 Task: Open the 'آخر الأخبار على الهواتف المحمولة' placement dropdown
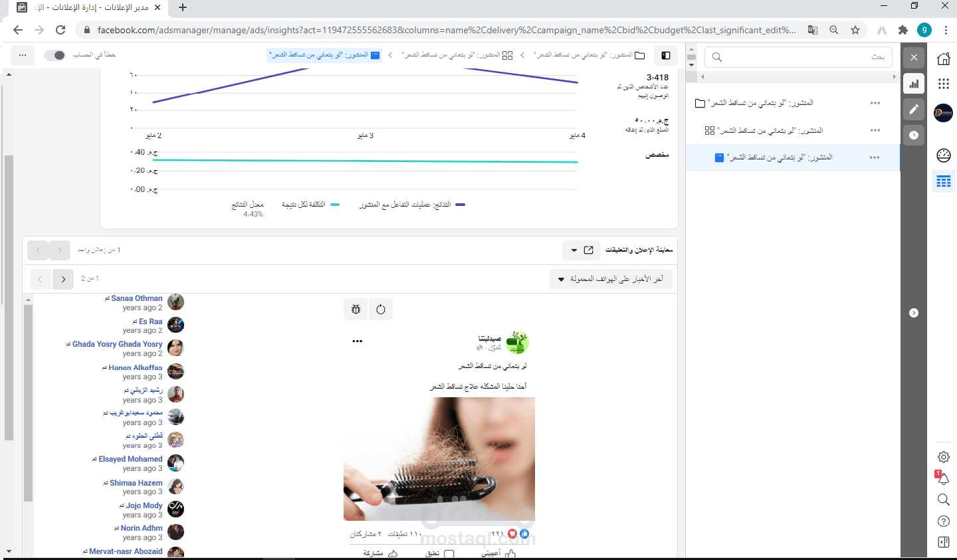point(611,279)
